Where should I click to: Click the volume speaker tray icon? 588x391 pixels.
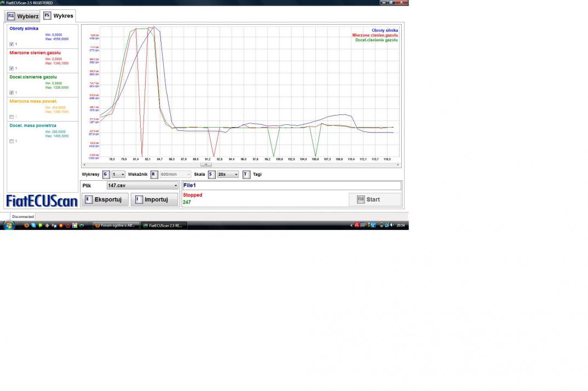tap(392, 225)
